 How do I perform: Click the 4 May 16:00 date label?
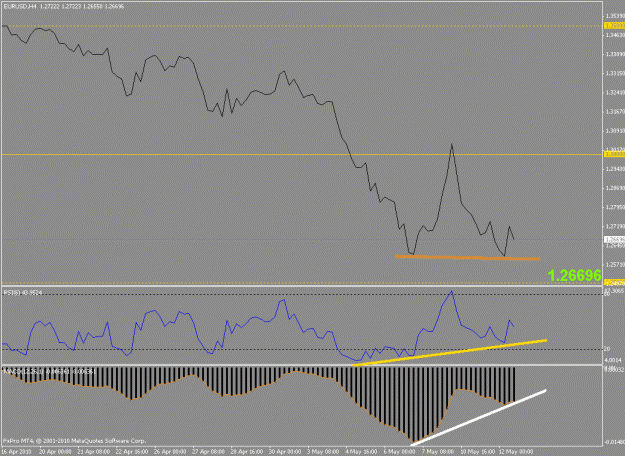click(x=362, y=452)
